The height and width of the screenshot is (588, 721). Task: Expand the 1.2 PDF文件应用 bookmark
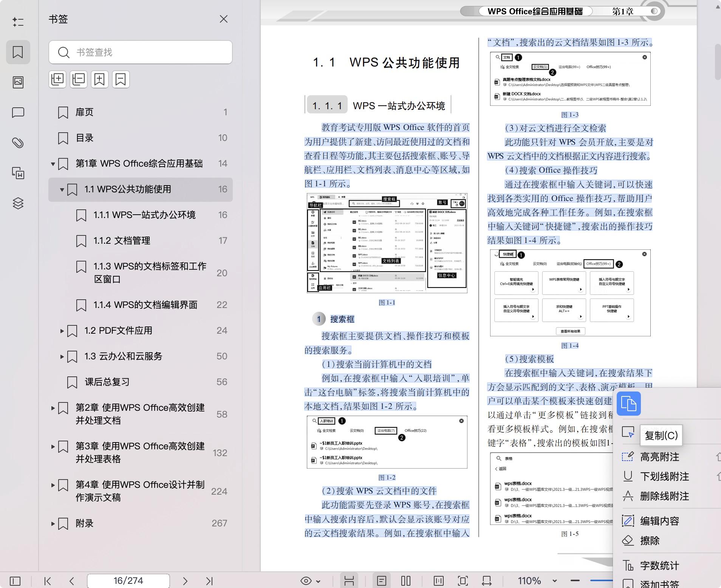62,331
